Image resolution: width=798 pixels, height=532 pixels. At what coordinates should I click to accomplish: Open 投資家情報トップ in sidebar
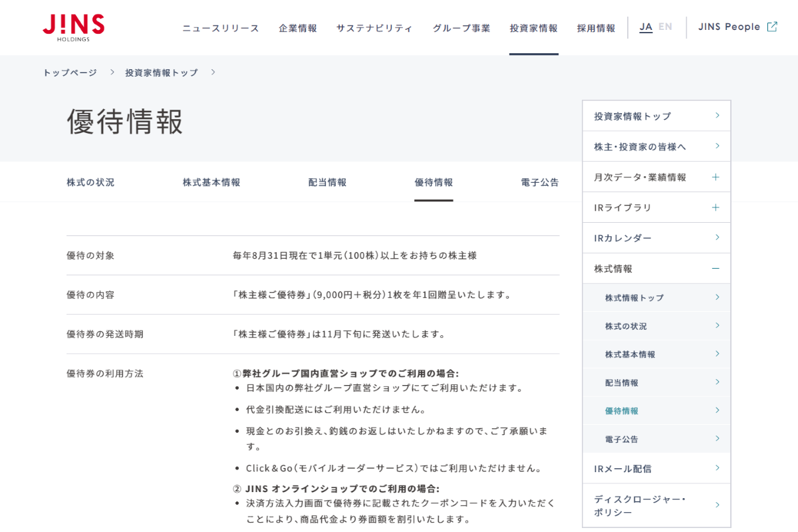tap(656, 116)
